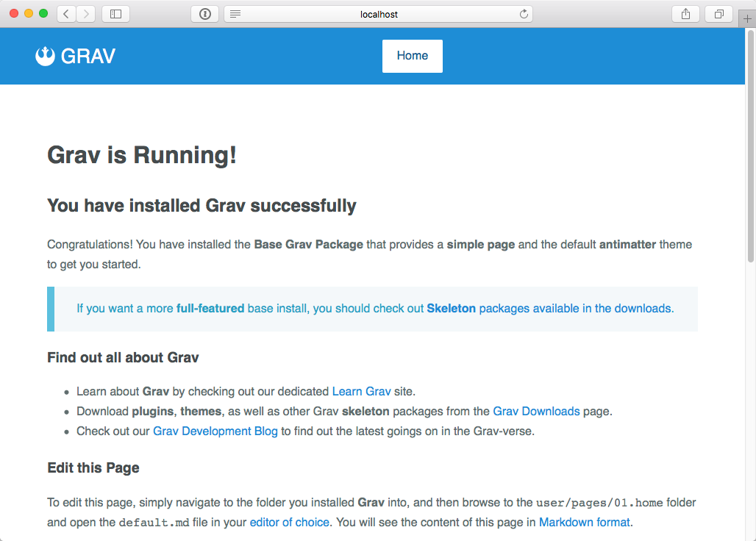Click the 'Grav is Running!' heading
The image size is (756, 541).
point(142,155)
